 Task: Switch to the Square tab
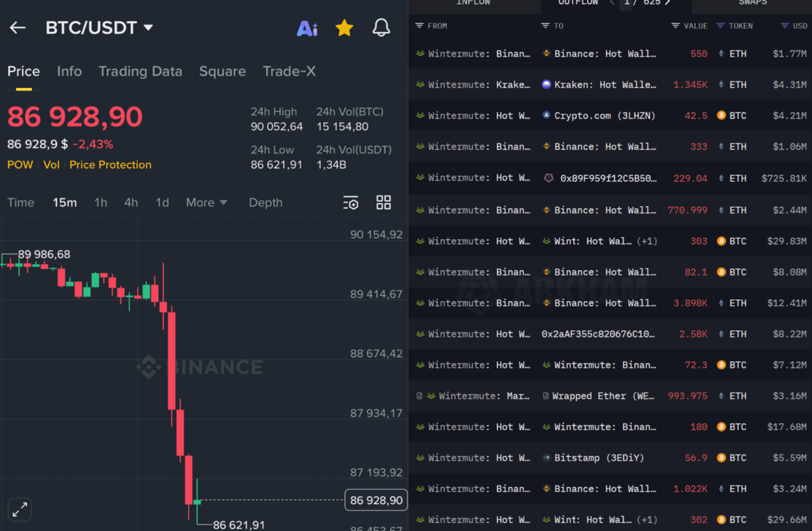click(x=222, y=71)
